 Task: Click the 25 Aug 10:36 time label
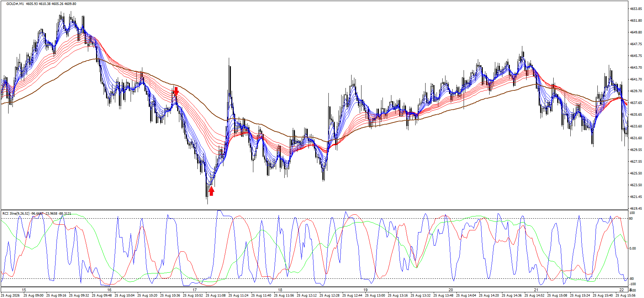pos(170,296)
